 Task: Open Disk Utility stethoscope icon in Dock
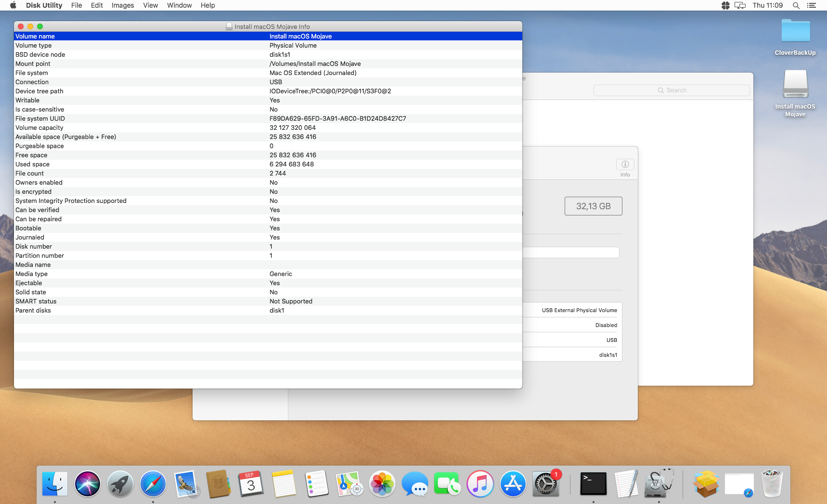[x=659, y=484]
